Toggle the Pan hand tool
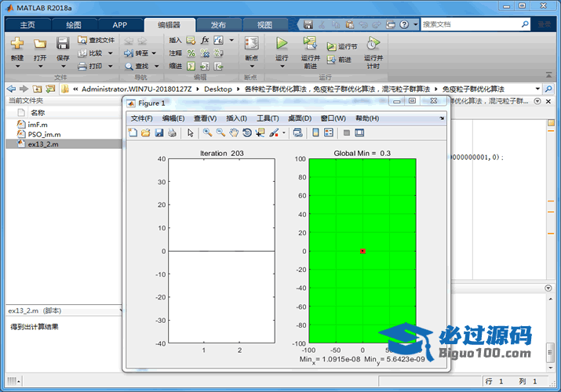The width and height of the screenshot is (561, 392). [x=234, y=133]
